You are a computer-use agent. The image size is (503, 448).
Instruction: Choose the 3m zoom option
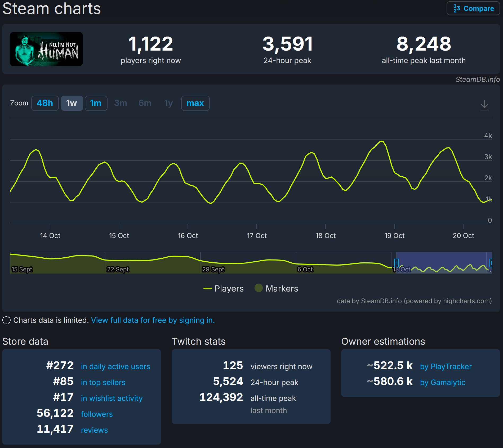point(121,103)
